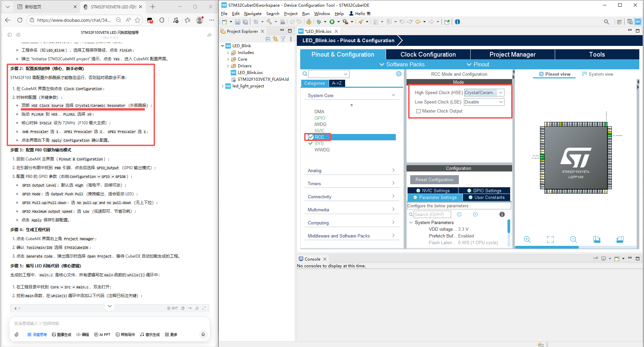Click the Open Perspective icon
This screenshot has width=644, height=347.
coord(620,22)
